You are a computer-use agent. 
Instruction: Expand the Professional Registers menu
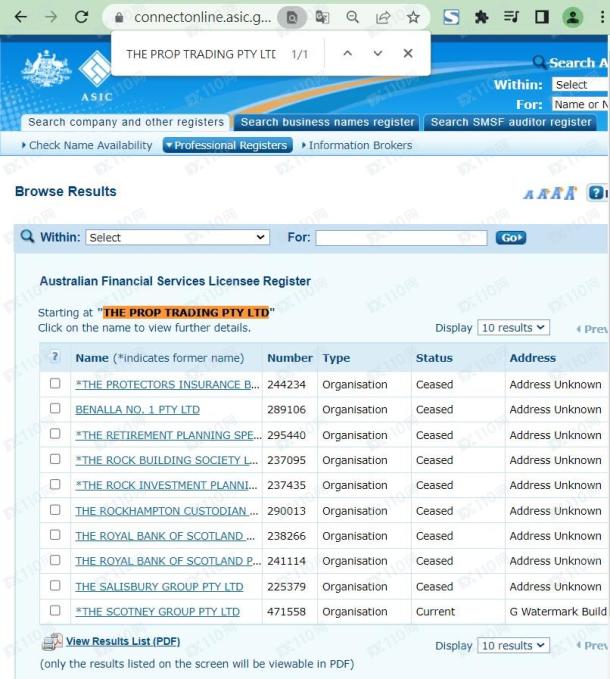pyautogui.click(x=228, y=146)
